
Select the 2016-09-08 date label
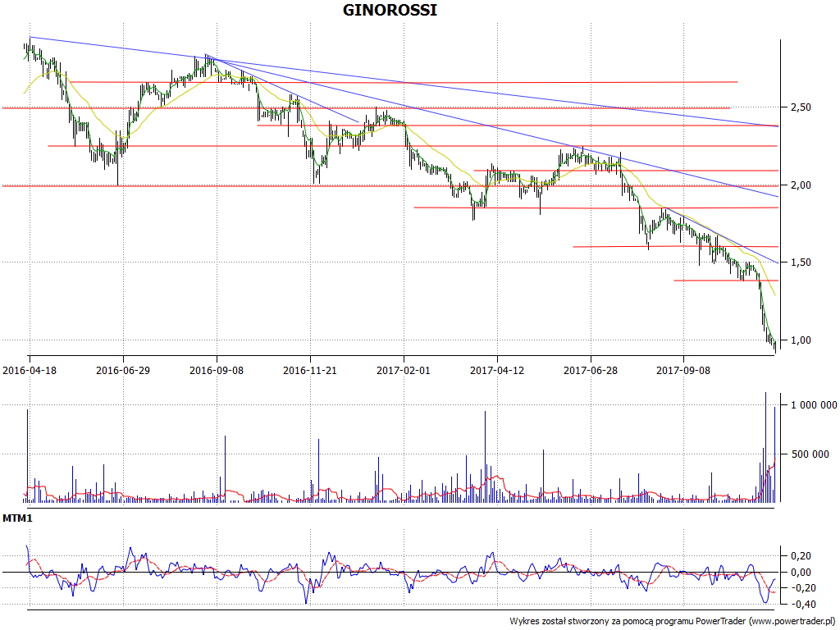point(217,370)
